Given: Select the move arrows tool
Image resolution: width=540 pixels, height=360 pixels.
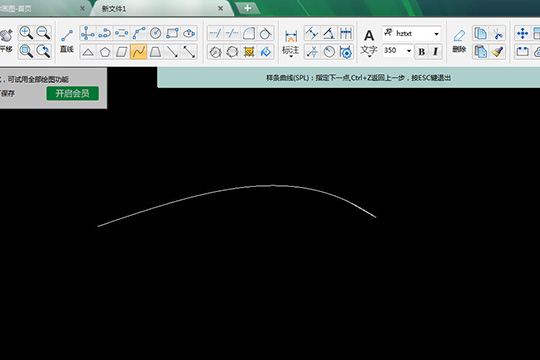Looking at the screenshot, I should click(x=522, y=33).
